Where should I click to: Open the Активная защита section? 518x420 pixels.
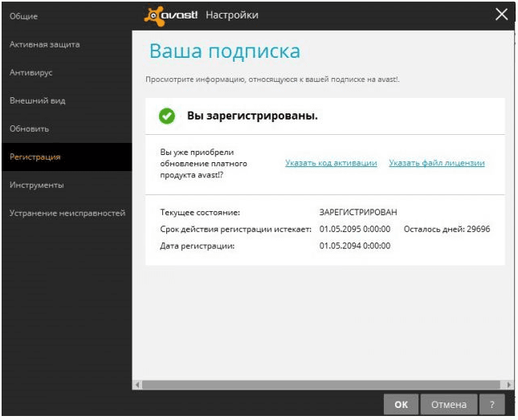[45, 44]
